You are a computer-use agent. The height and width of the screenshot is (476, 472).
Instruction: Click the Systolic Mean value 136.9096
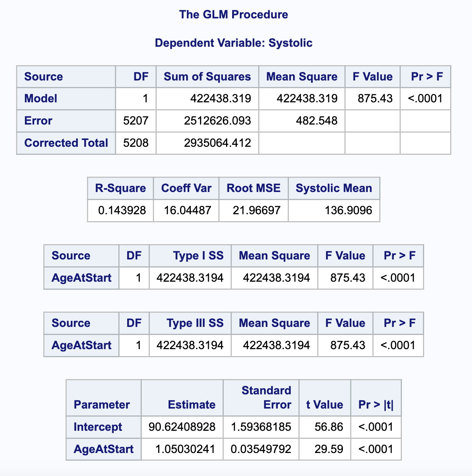pyautogui.click(x=348, y=210)
